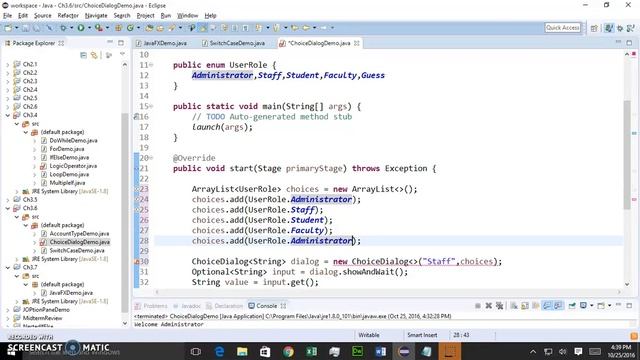640x360 pixels.
Task: Open Chrome from Windows taskbar
Action: 288,351
